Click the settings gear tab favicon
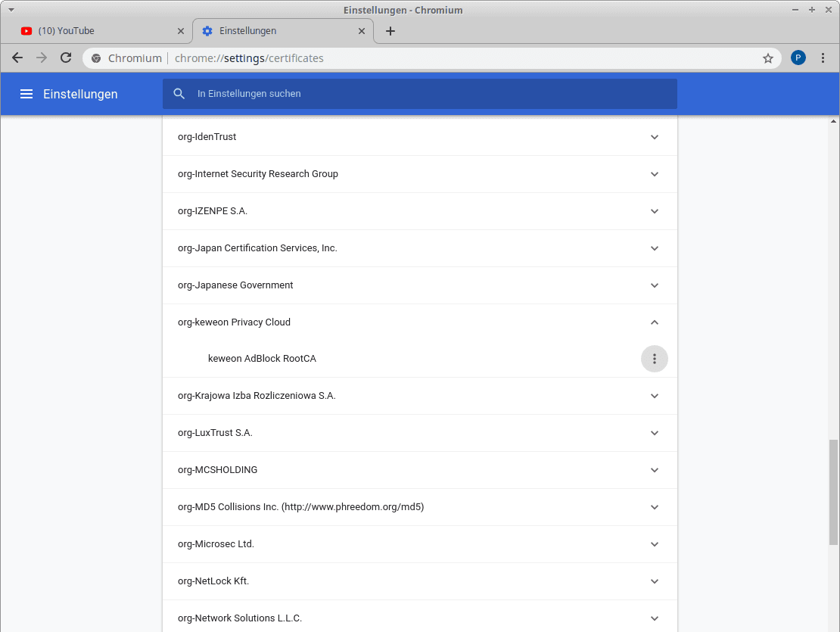Image resolution: width=840 pixels, height=632 pixels. coord(207,31)
